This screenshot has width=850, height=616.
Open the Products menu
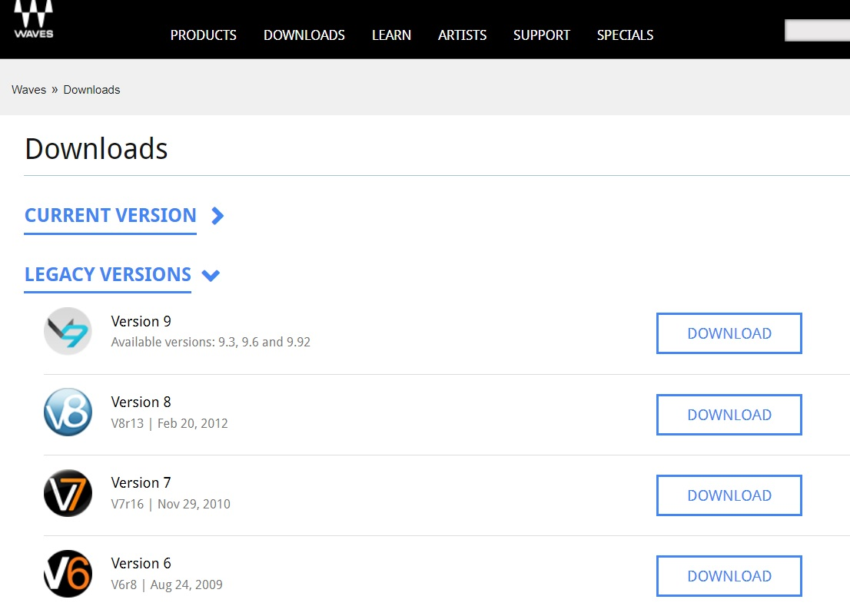[x=204, y=35]
